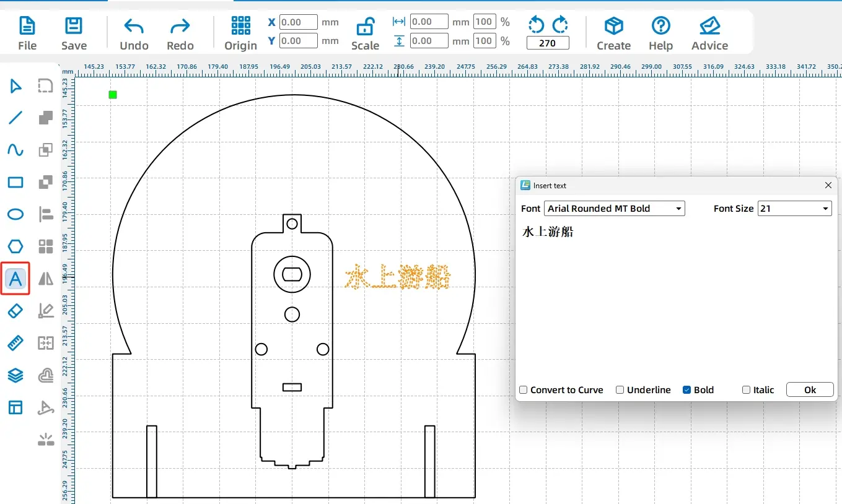The image size is (842, 504).
Task: Click the mirror flip triangles icon
Action: 46,279
